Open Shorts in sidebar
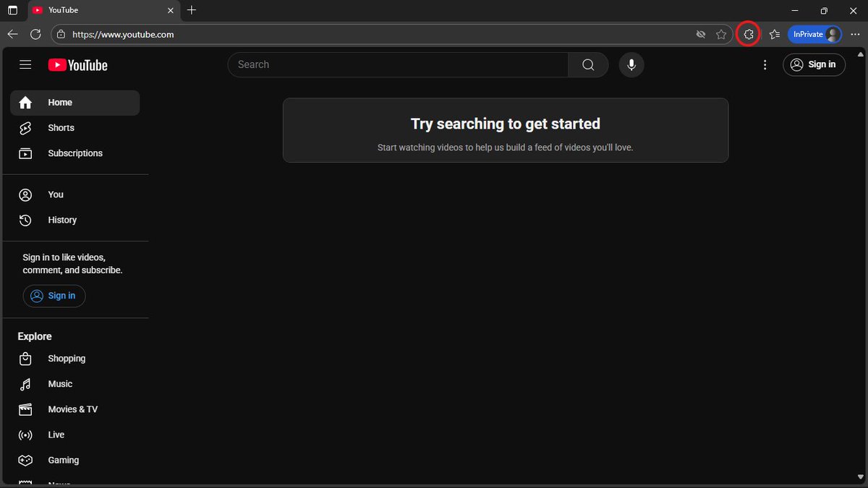The height and width of the screenshot is (488, 868). 75,128
